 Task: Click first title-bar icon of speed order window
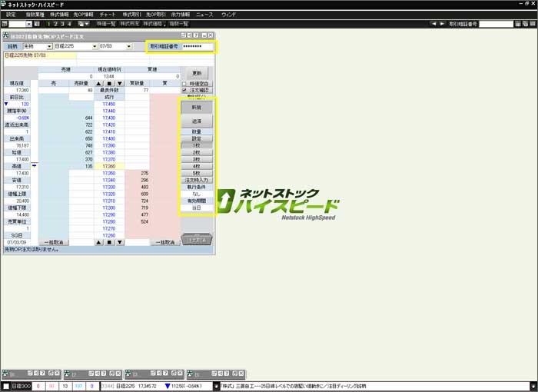(x=183, y=35)
